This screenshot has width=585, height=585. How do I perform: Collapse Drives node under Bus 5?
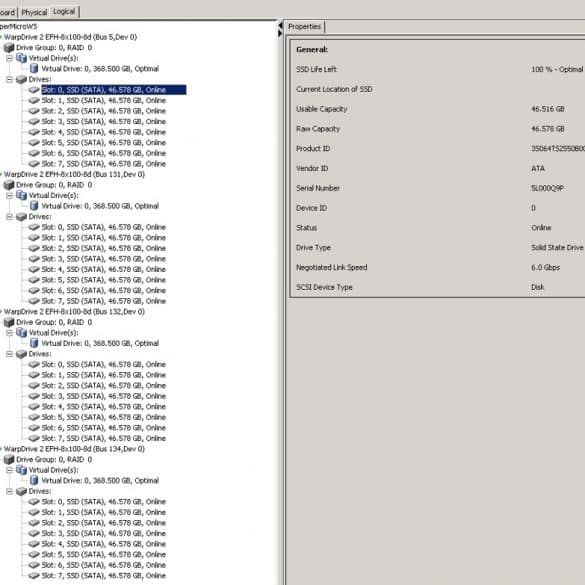10,79
